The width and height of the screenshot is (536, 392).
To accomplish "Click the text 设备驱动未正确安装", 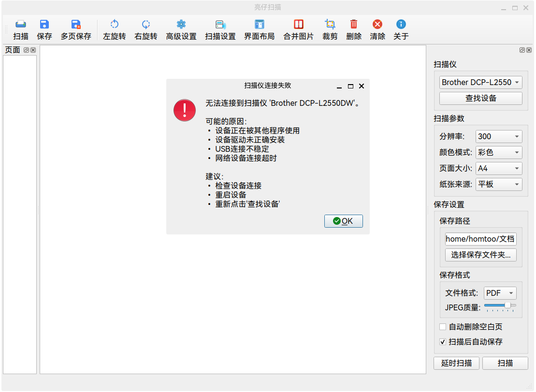I will pos(250,140).
